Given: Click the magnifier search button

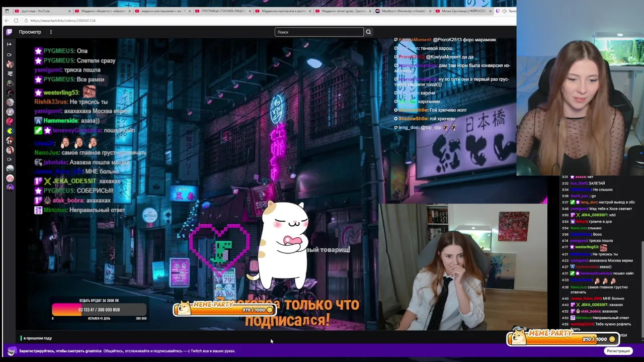Looking at the screenshot, I should [368, 32].
